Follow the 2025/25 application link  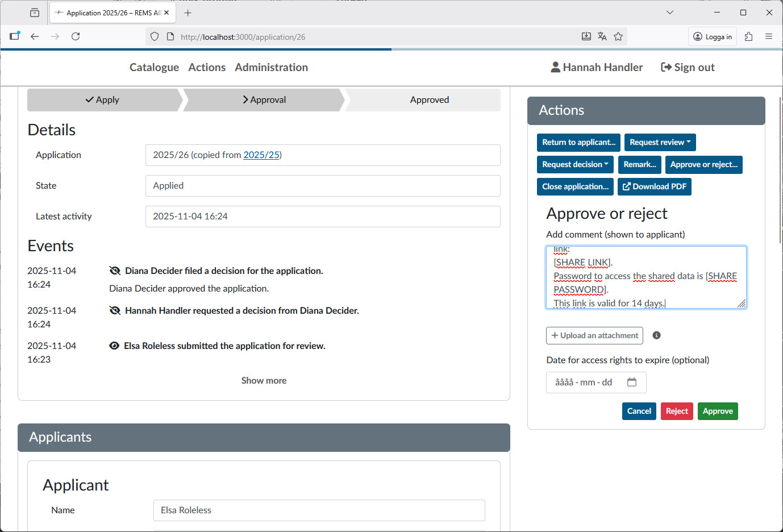pyautogui.click(x=261, y=155)
